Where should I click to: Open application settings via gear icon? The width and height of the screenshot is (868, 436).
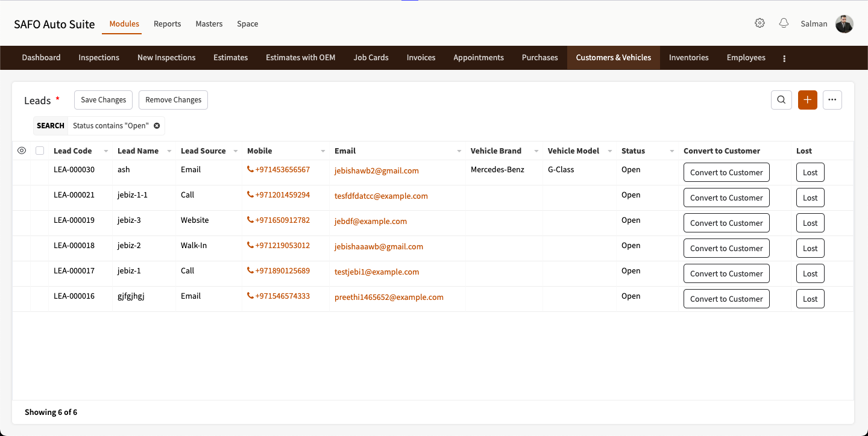pos(759,22)
